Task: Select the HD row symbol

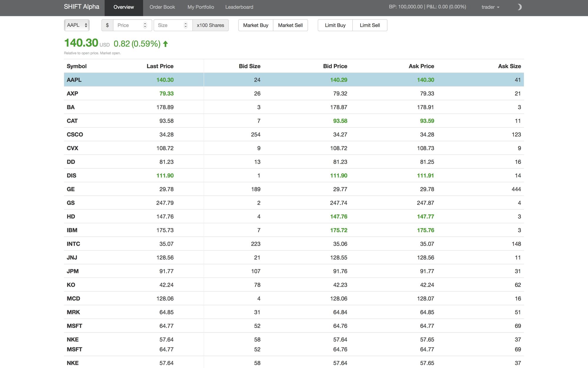Action: pos(71,217)
